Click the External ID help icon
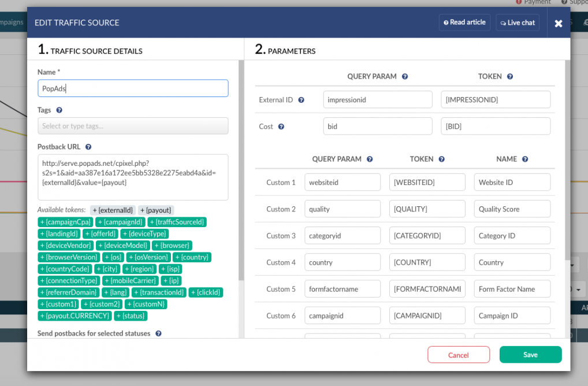 click(301, 100)
